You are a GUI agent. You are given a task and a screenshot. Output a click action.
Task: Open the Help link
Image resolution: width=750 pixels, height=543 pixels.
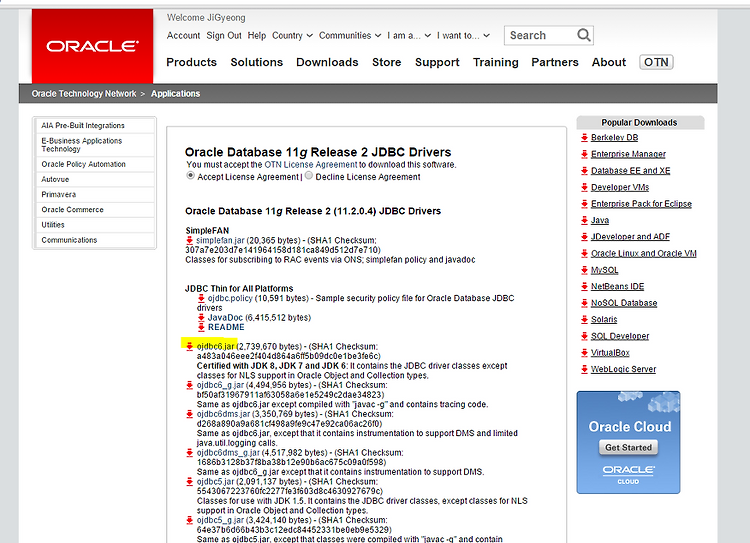click(x=256, y=35)
